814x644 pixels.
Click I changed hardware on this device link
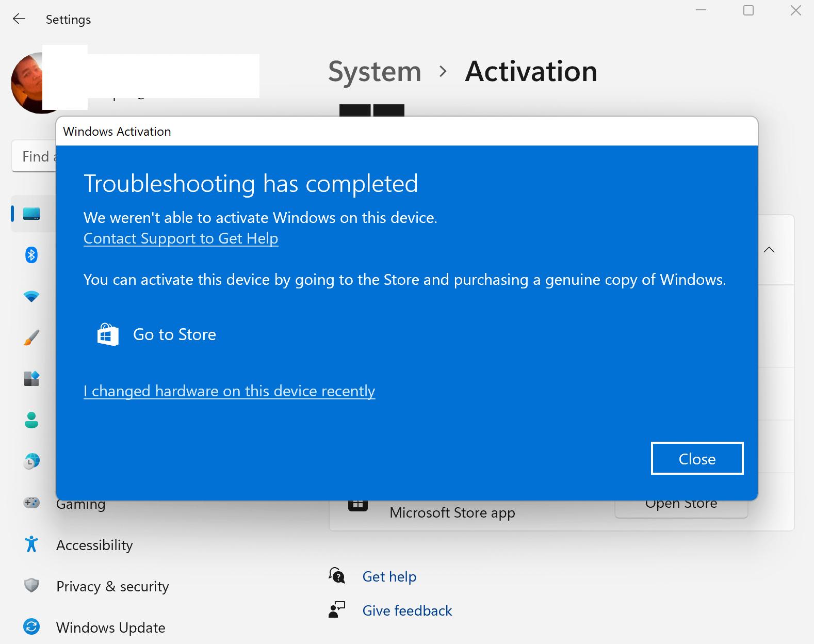230,391
